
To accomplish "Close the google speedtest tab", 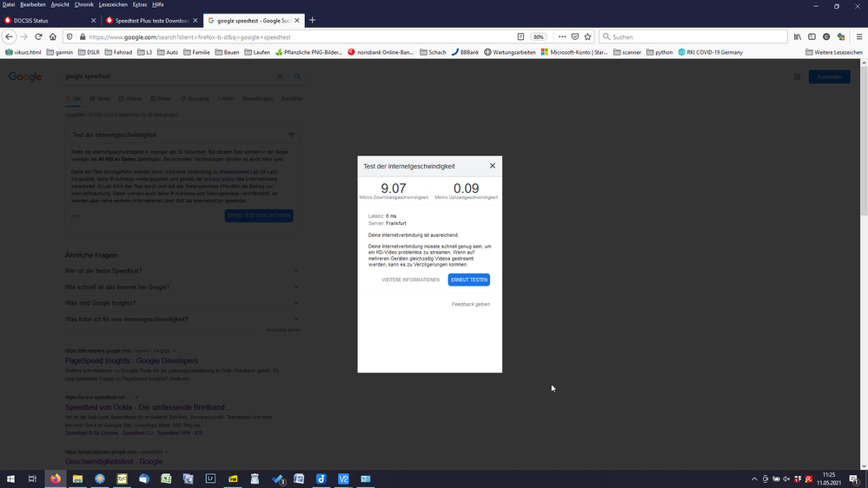I will (x=296, y=21).
